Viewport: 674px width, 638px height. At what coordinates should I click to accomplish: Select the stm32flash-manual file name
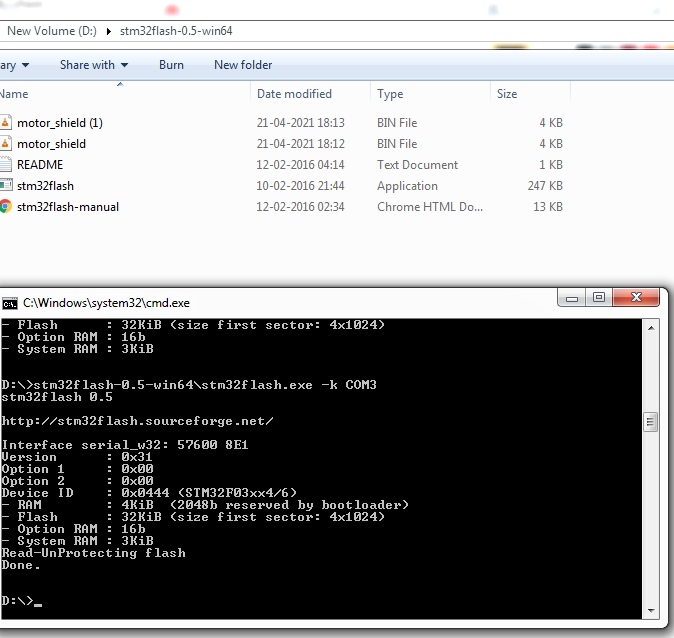[67, 207]
